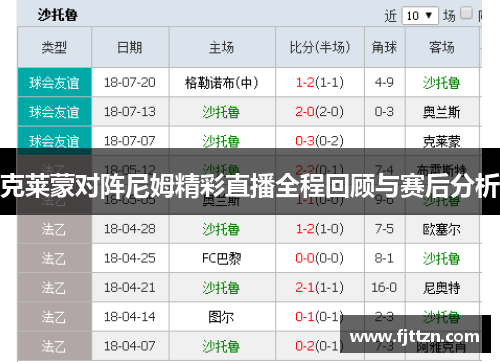Click corner count 0-3
Viewport: 500px width, 362px height.
coord(385,112)
